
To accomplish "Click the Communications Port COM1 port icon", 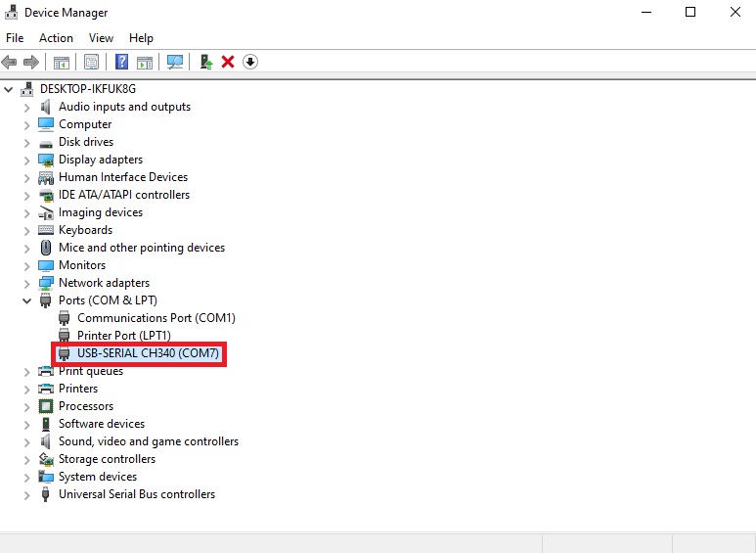I will tap(65, 318).
